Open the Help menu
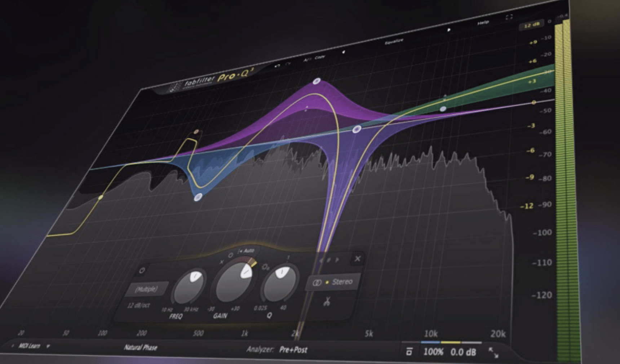 click(x=483, y=23)
